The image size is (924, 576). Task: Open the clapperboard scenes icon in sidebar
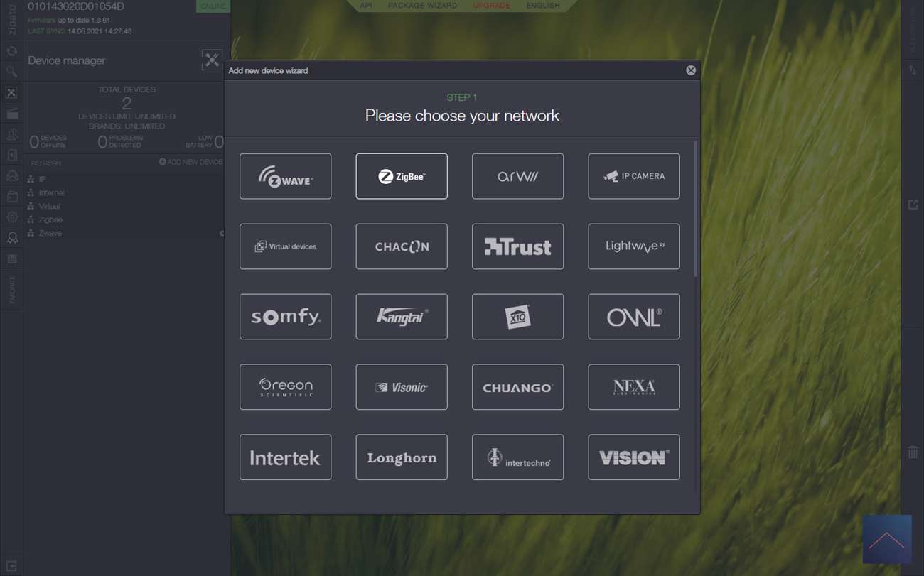[11, 114]
